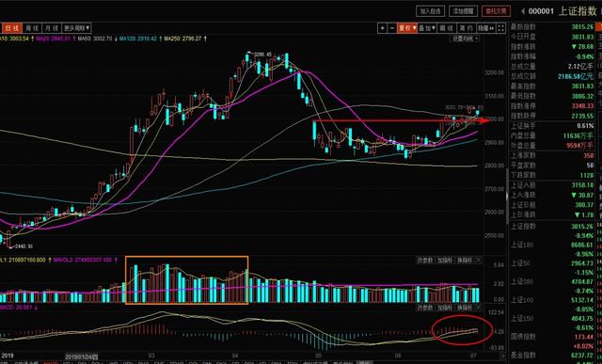This screenshot has width=602, height=364.
Task: Click the 基金指数 row in the index list
Action: tap(552, 356)
